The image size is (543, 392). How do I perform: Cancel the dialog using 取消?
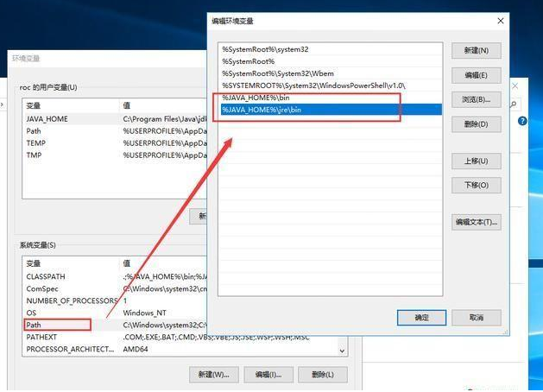477,318
